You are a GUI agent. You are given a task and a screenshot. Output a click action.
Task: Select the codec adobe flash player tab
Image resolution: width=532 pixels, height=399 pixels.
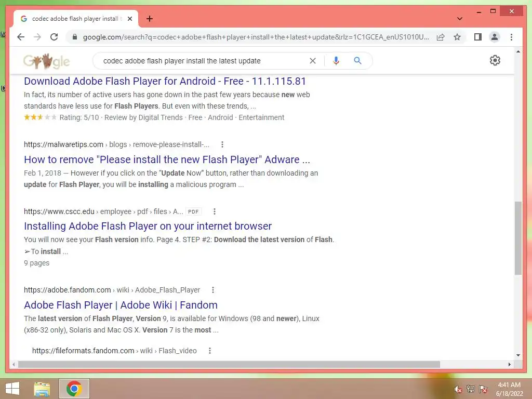coord(76,19)
